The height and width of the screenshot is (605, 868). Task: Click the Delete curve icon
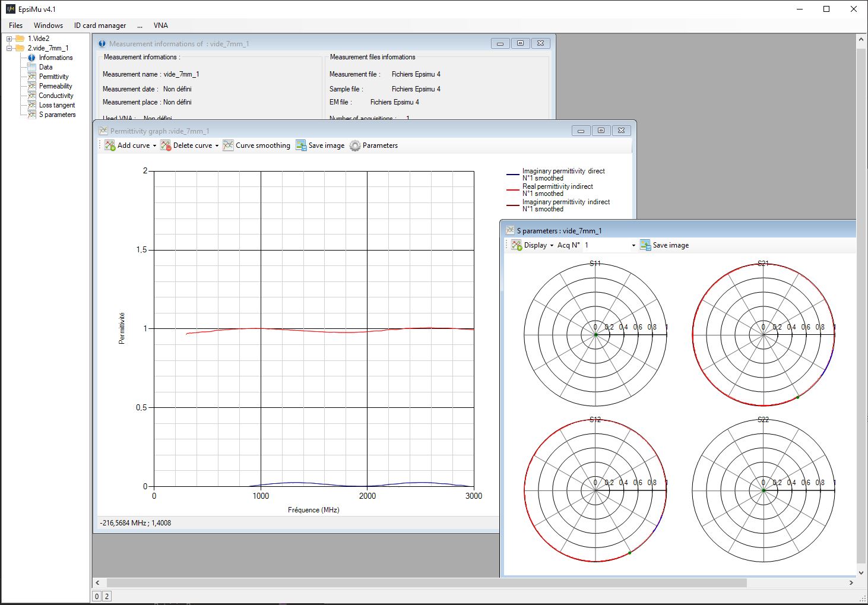coord(166,145)
